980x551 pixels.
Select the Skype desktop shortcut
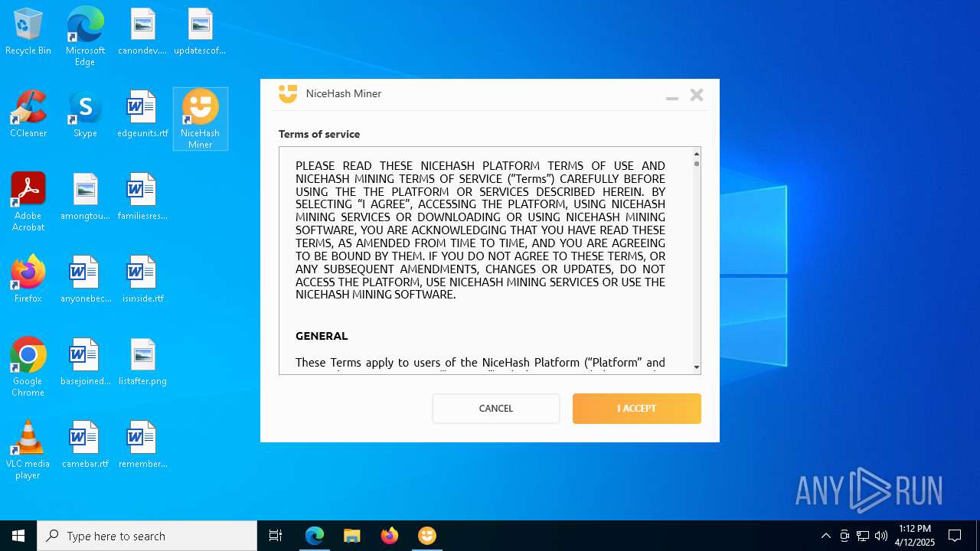pyautogui.click(x=85, y=115)
